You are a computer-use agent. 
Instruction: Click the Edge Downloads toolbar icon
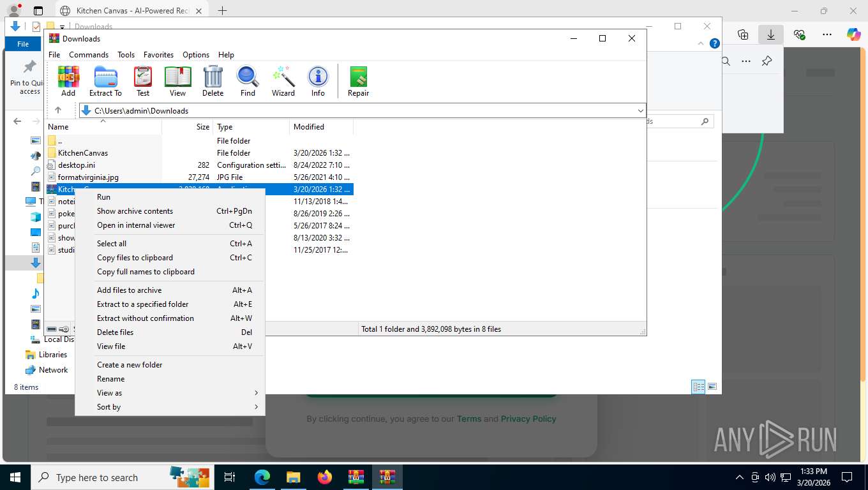[771, 34]
